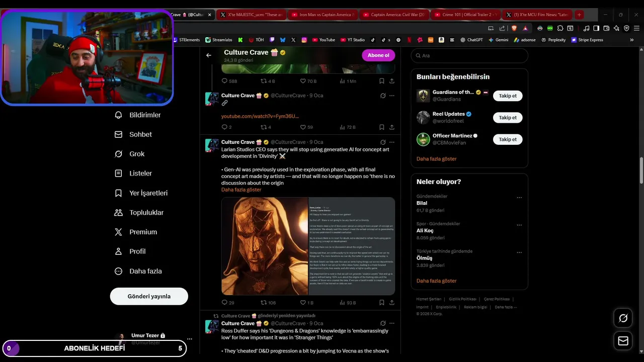Open more options on the Larian Studios post
This screenshot has height=362, width=644.
click(x=392, y=142)
